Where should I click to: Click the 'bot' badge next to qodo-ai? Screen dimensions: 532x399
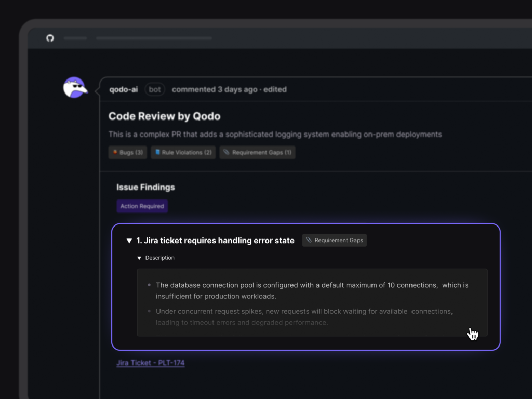155,89
